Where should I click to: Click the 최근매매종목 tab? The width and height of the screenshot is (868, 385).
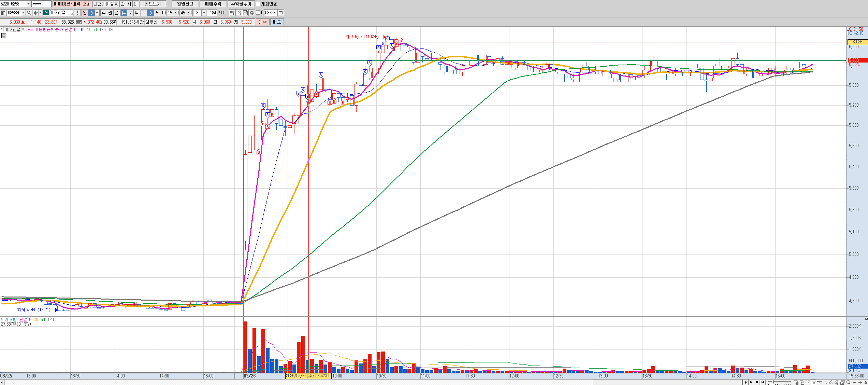pos(106,4)
